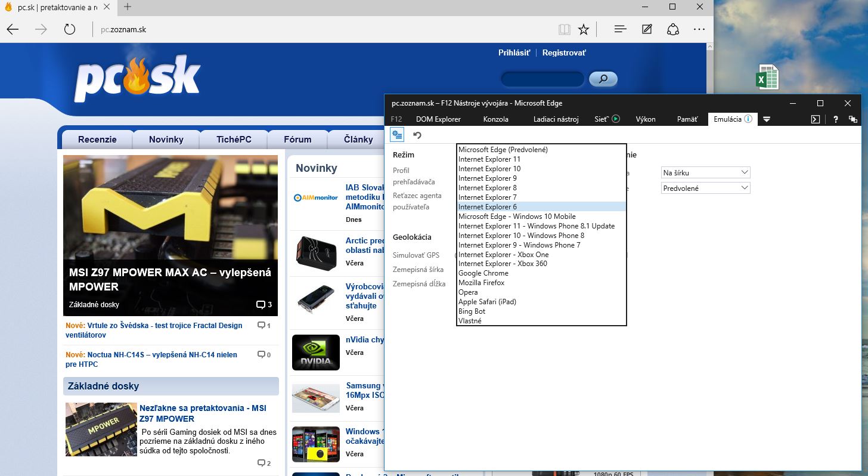Switch to the DOM Explorer tab
Image resolution: width=868 pixels, height=476 pixels.
(x=438, y=119)
